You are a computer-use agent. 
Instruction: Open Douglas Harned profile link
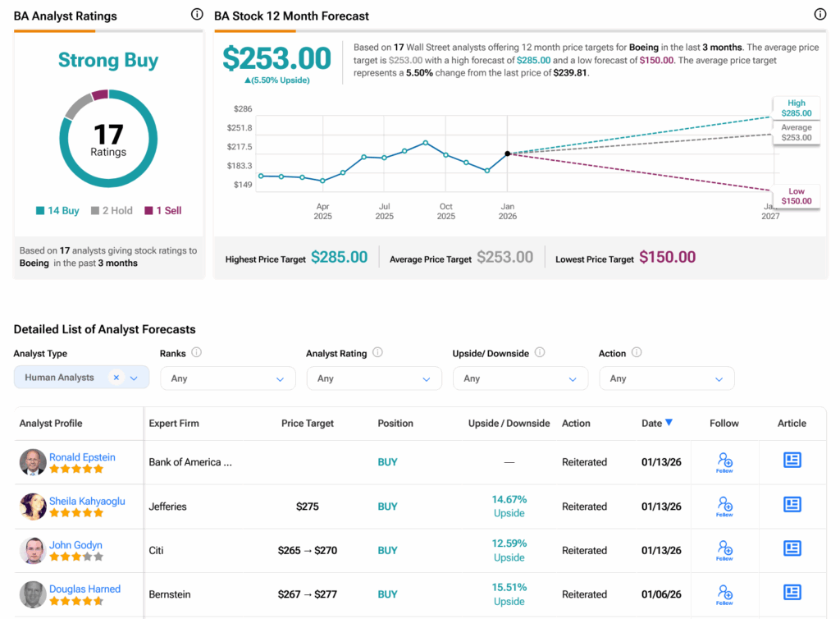coord(84,589)
